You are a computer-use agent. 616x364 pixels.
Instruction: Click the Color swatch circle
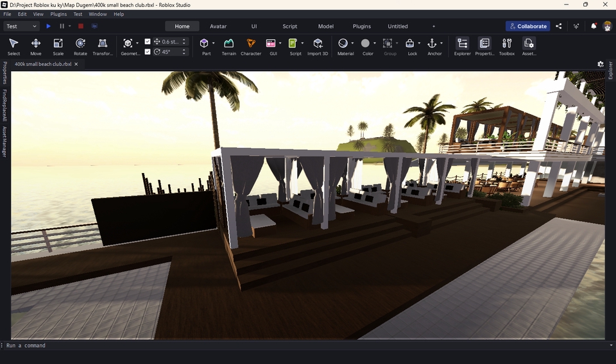pos(365,44)
